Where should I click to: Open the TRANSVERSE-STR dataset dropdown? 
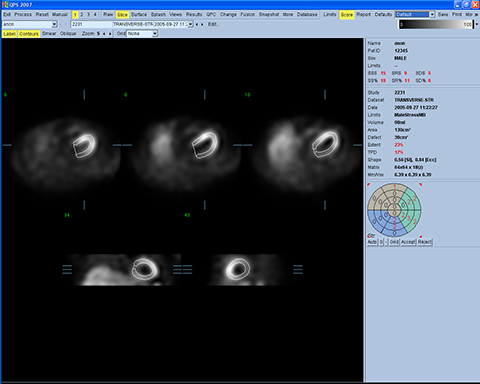[x=190, y=24]
